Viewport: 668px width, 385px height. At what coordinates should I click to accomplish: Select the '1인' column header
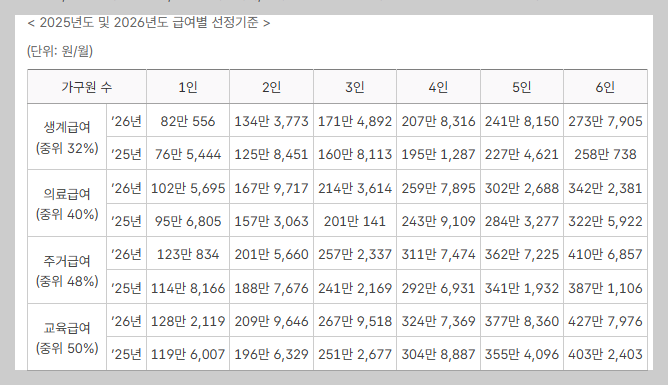click(x=188, y=87)
